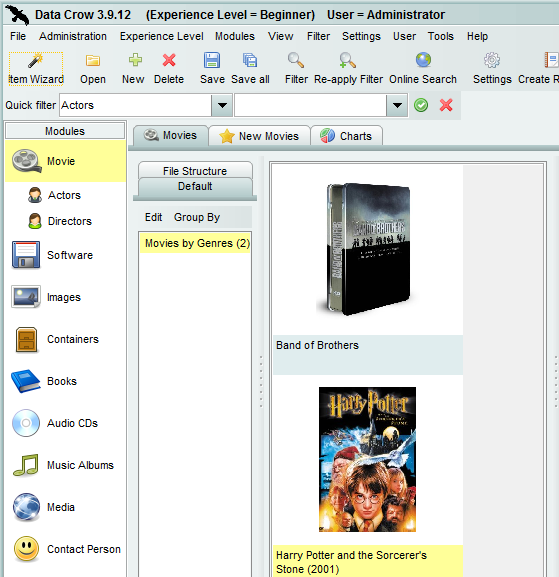The height and width of the screenshot is (577, 559).
Task: Re-apply Filter from the toolbar
Action: 348,69
